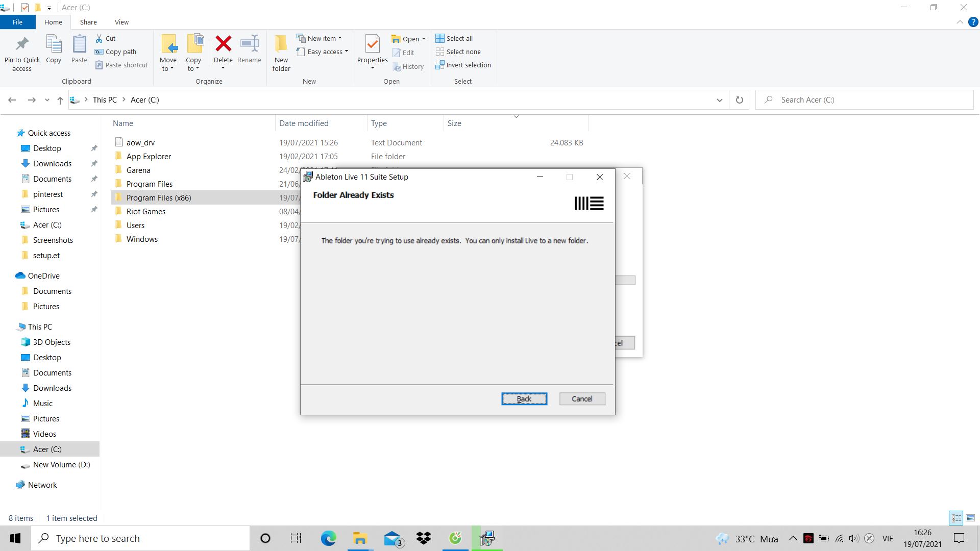Viewport: 980px width, 551px height.
Task: Click the Dropbox taskbar icon
Action: (x=424, y=538)
